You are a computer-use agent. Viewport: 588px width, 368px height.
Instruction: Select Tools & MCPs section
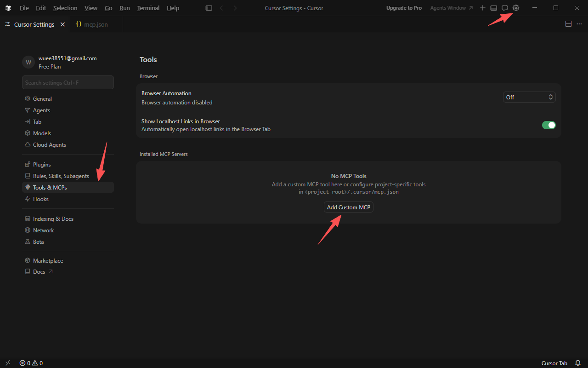coord(68,188)
